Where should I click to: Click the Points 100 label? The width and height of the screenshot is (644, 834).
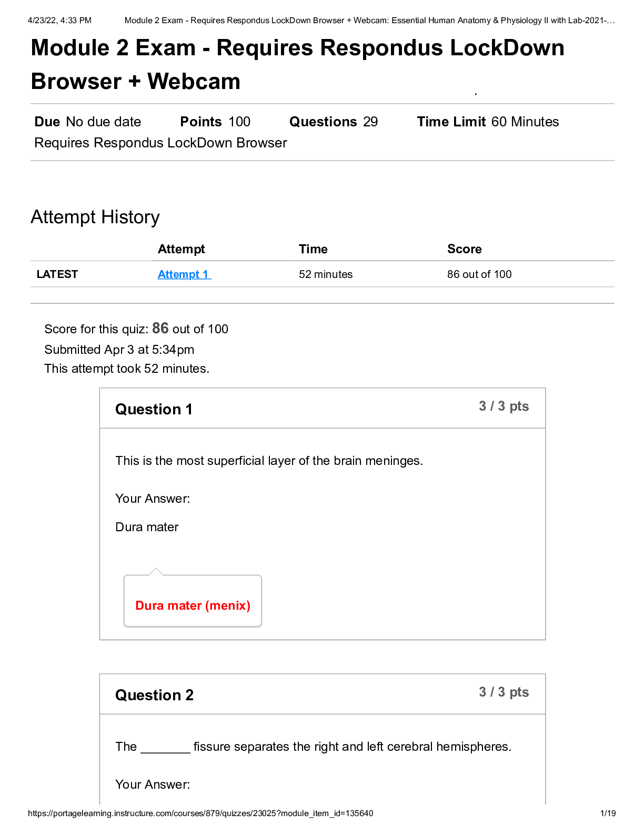point(215,122)
